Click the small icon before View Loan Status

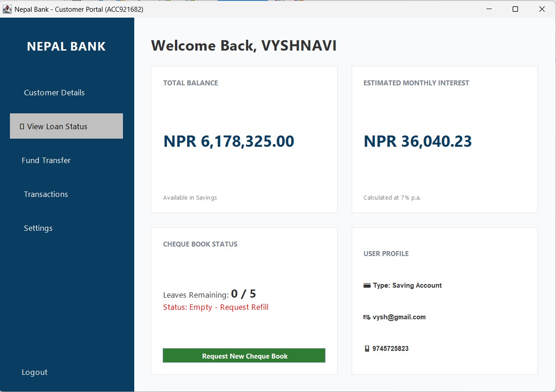[x=22, y=127]
